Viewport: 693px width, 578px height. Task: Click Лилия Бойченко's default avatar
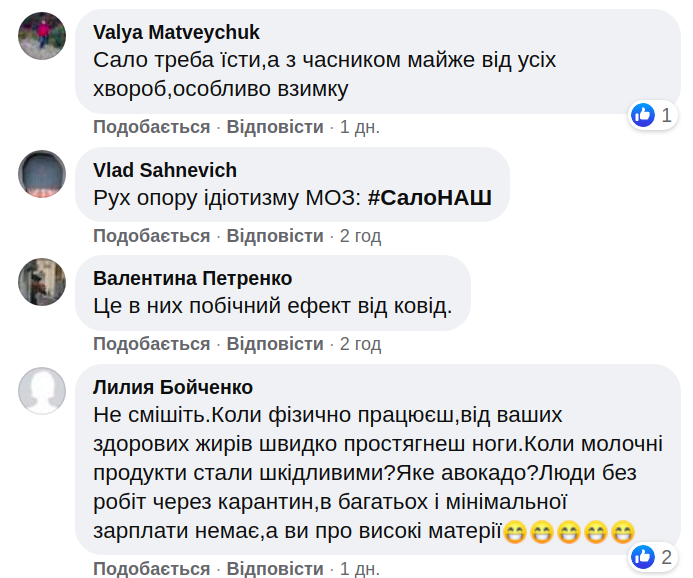[x=42, y=390]
